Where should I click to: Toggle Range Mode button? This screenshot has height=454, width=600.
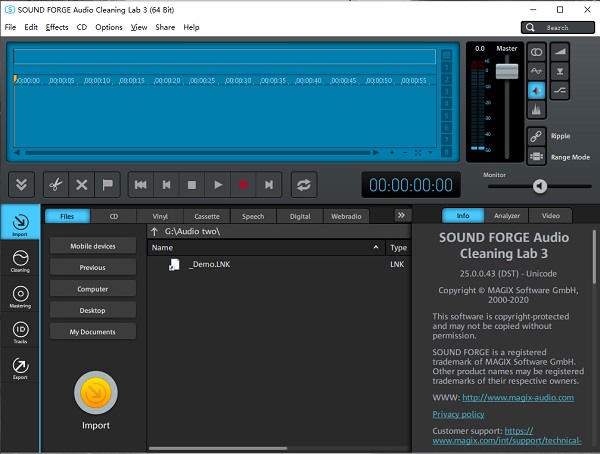pos(536,157)
